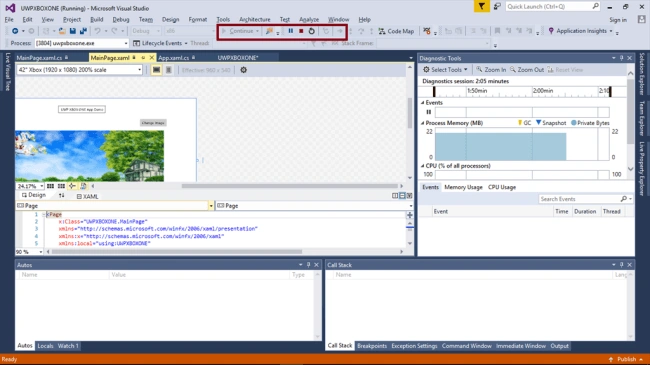Open the Process dropdown uwpxboxone.exe
This screenshot has height=365, width=650.
point(82,43)
